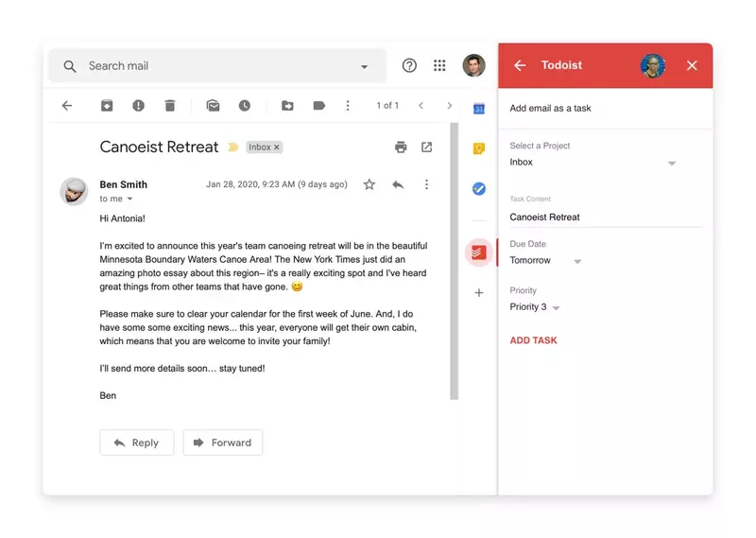This screenshot has height=538, width=756.
Task: Print the whole conversation
Action: pyautogui.click(x=401, y=148)
